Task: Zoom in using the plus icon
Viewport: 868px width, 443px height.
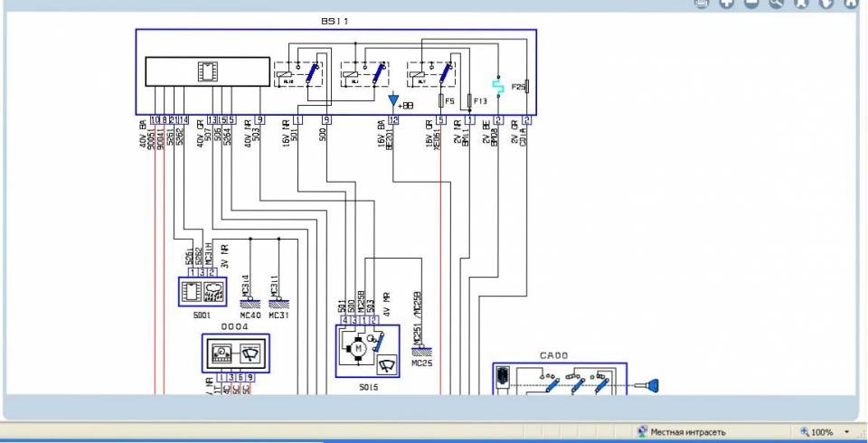Action: [x=726, y=4]
